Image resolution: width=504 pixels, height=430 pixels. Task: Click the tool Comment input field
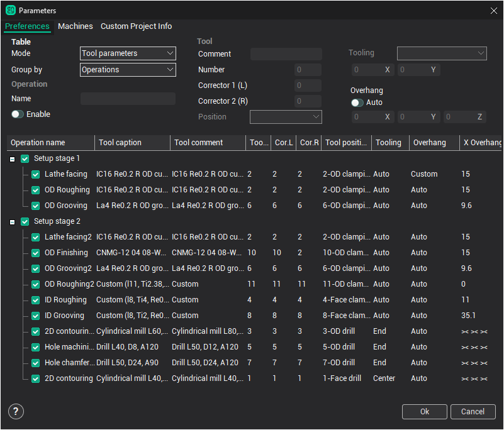point(286,54)
